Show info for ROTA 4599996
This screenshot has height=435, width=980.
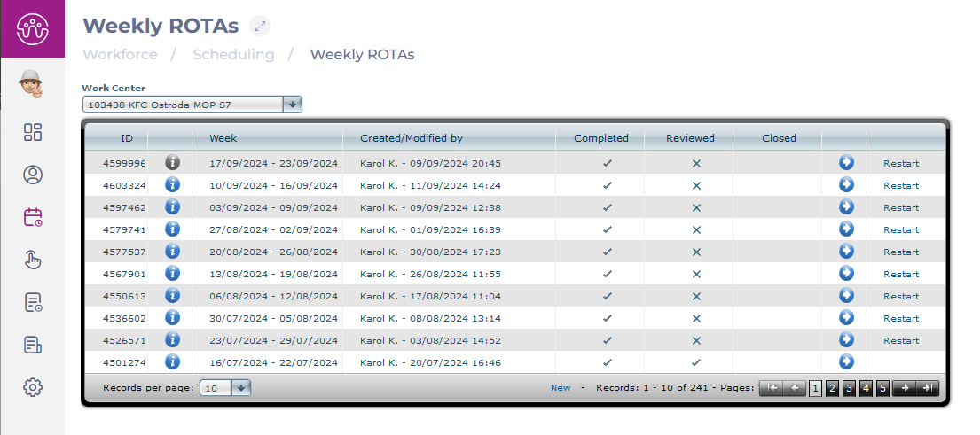coord(173,163)
